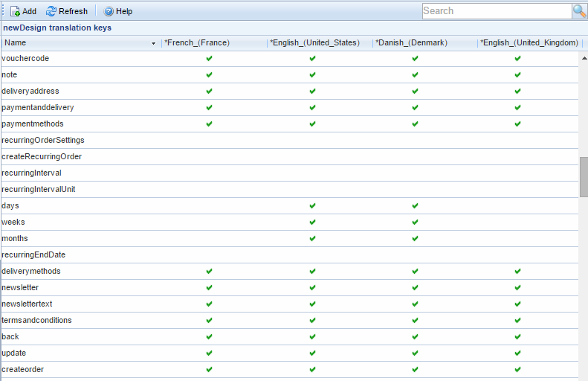Sort by French (France) column header
588x381 pixels.
click(x=197, y=43)
